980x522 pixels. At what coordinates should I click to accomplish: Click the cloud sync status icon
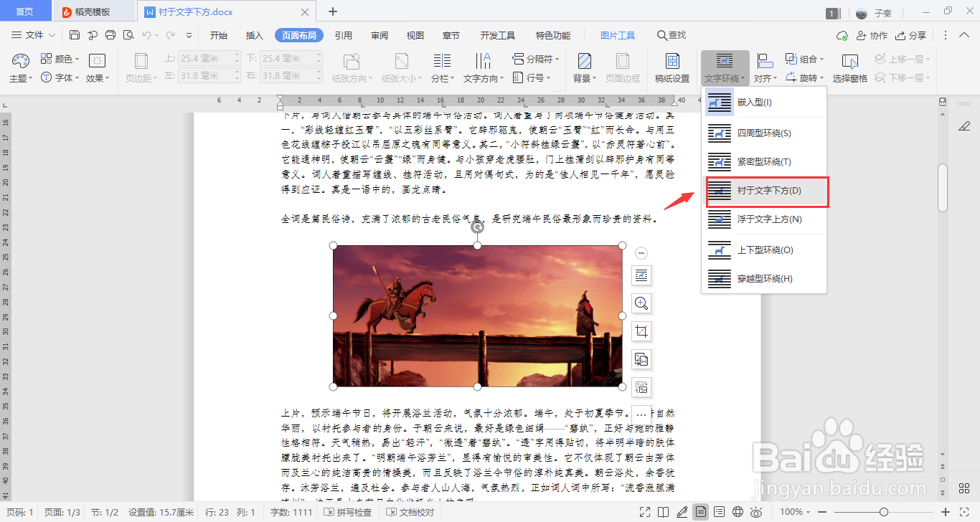(x=842, y=35)
